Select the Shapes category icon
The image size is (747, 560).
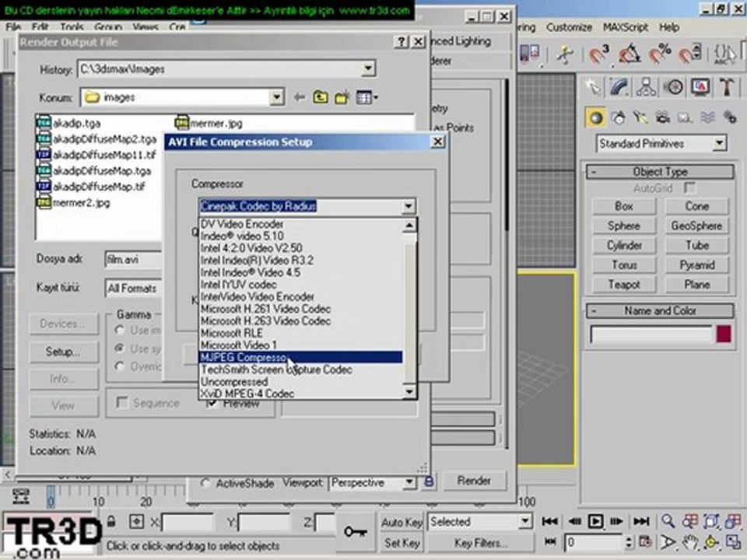click(619, 117)
